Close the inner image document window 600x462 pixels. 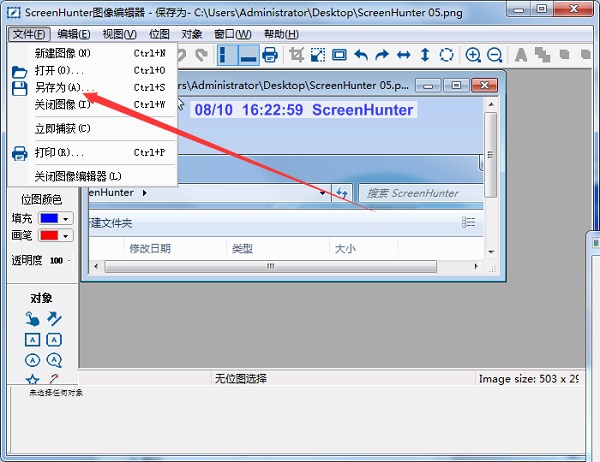click(484, 85)
